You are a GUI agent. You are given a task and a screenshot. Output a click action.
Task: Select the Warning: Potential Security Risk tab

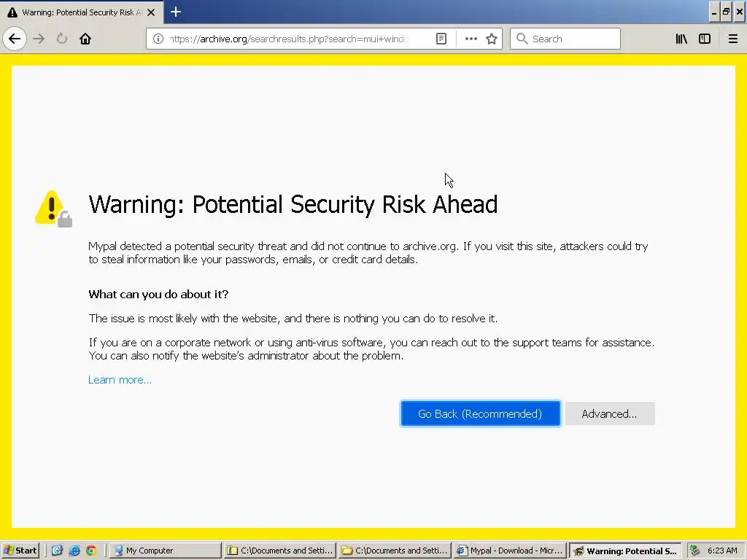pyautogui.click(x=82, y=12)
